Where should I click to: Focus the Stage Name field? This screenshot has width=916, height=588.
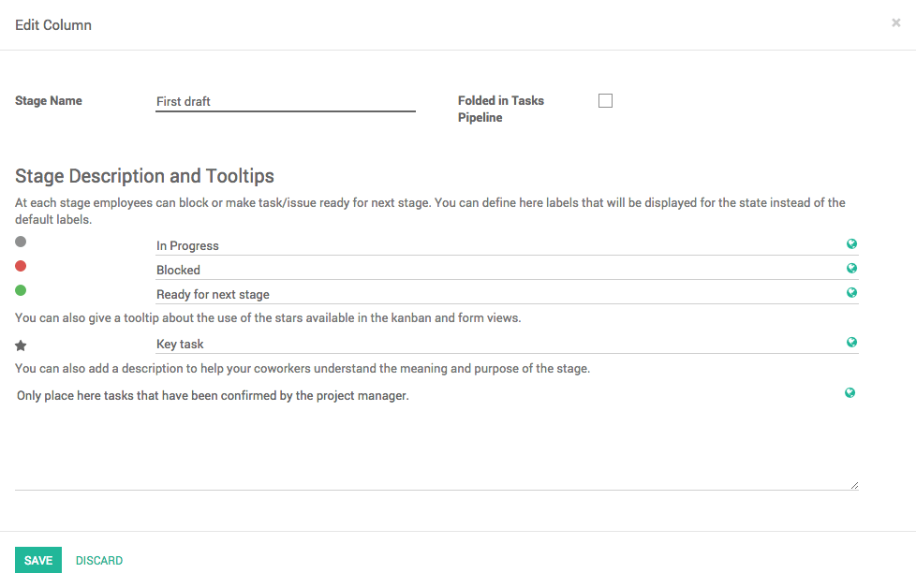point(285,101)
